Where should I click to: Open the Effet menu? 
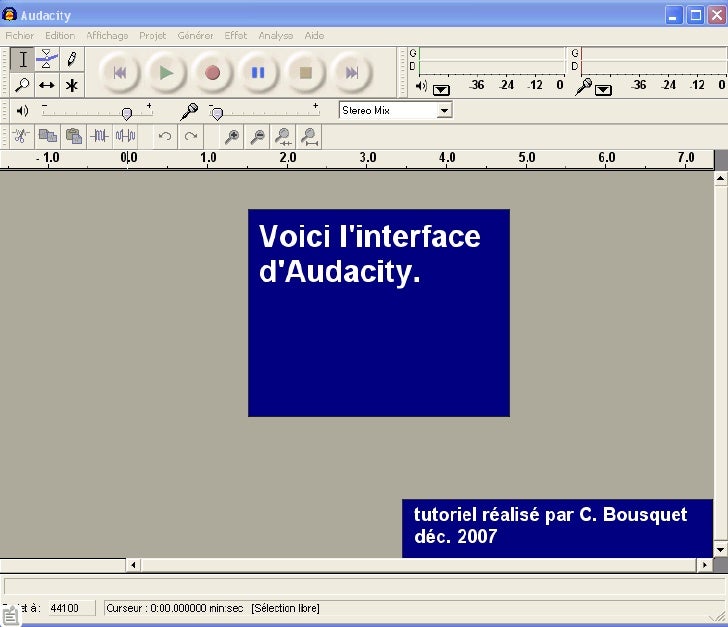coord(236,35)
